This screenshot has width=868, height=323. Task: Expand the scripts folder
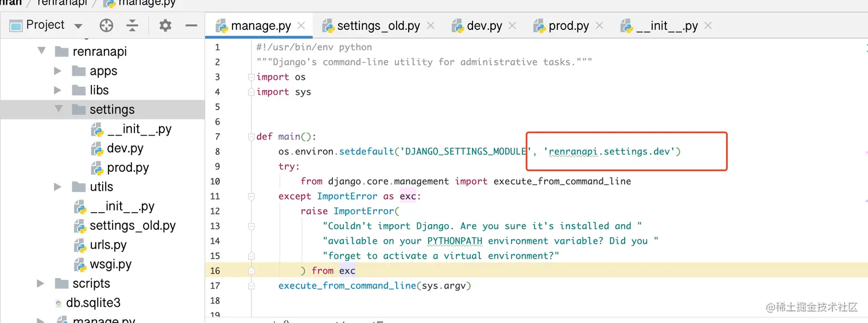tap(40, 283)
